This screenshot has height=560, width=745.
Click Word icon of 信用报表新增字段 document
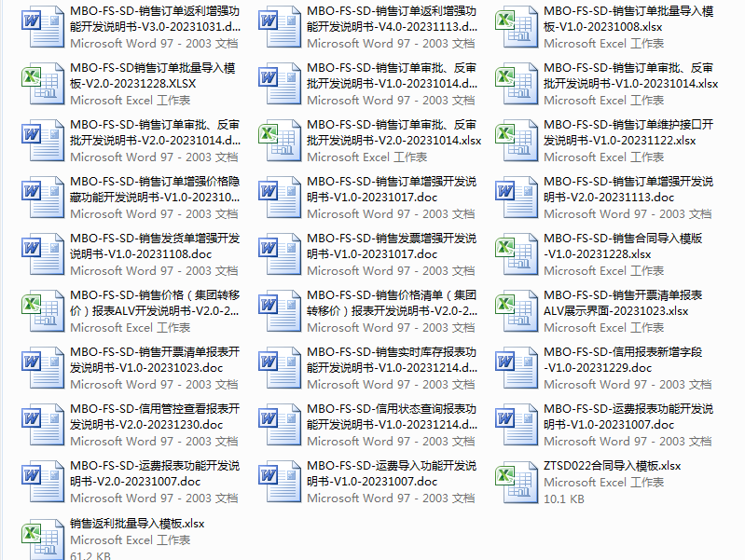point(517,367)
